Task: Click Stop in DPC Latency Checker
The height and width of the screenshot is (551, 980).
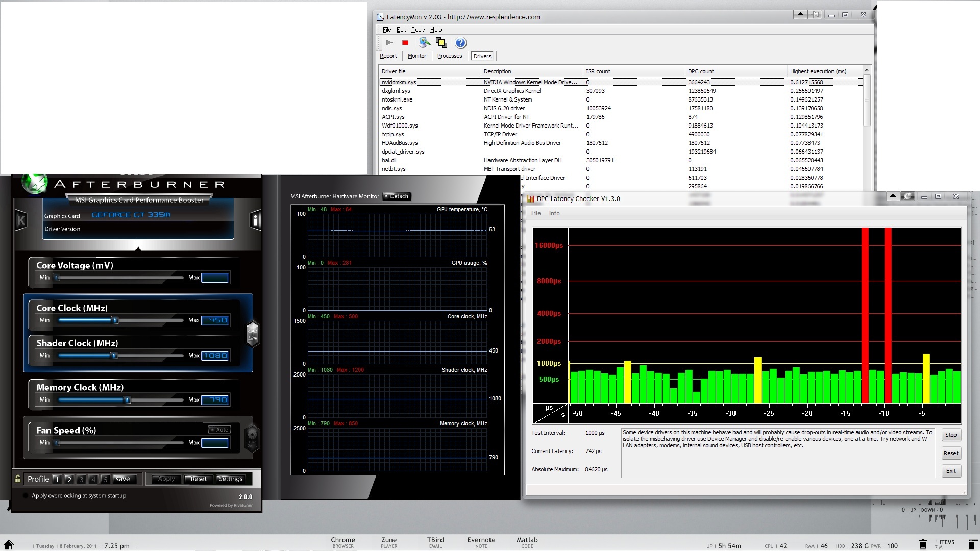Action: coord(951,435)
